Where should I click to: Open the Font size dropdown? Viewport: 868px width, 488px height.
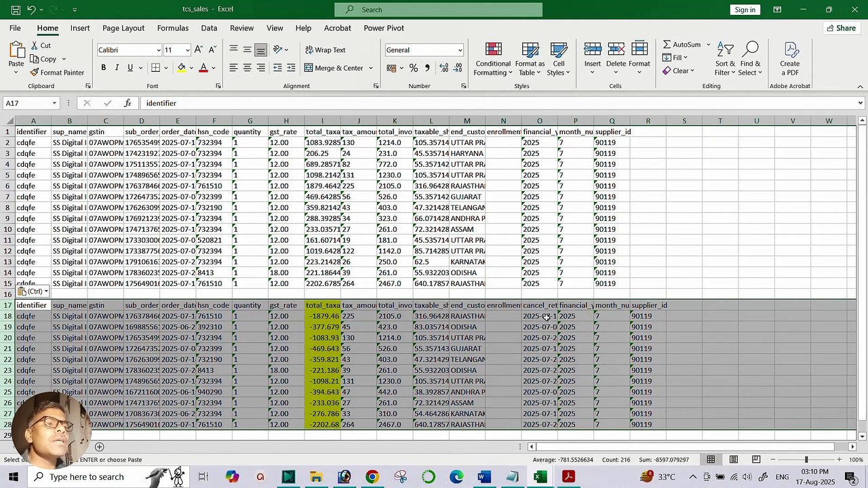188,50
